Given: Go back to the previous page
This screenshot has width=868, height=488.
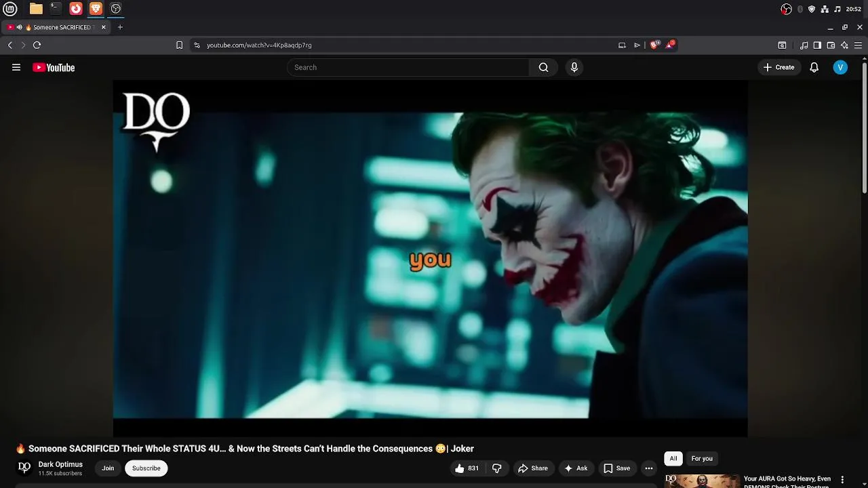Looking at the screenshot, I should [9, 45].
